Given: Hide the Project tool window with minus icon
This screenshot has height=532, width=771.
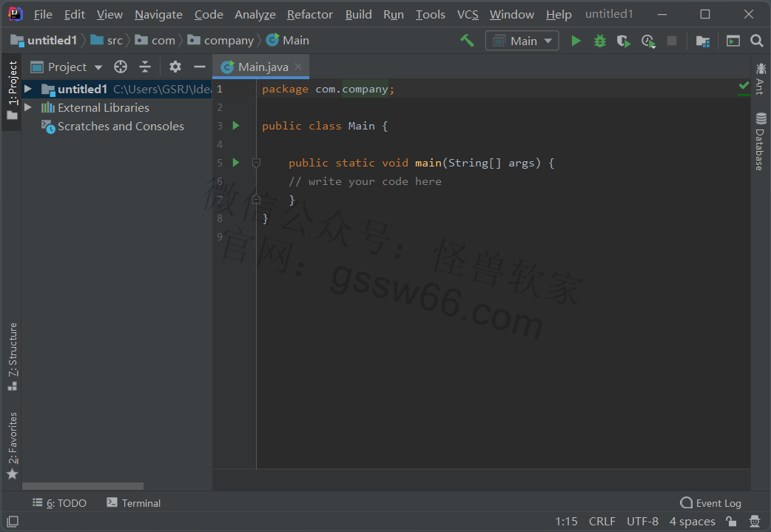Looking at the screenshot, I should (x=199, y=67).
